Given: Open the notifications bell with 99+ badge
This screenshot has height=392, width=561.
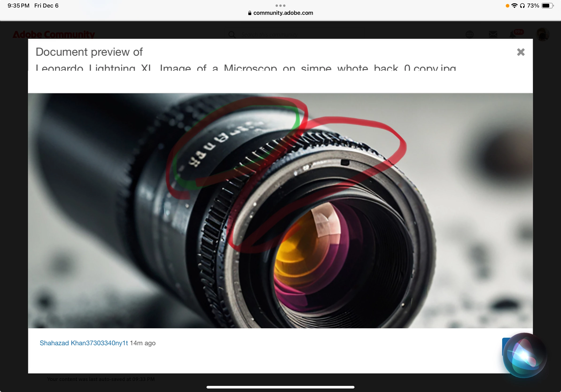Looking at the screenshot, I should coord(513,35).
